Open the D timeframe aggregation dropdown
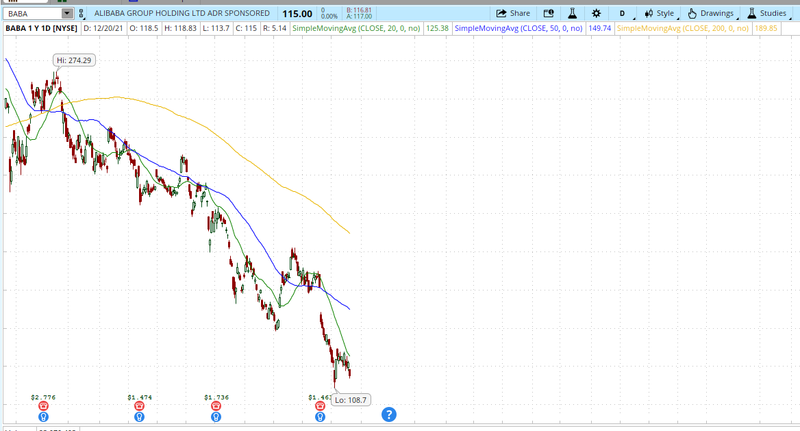 click(623, 13)
